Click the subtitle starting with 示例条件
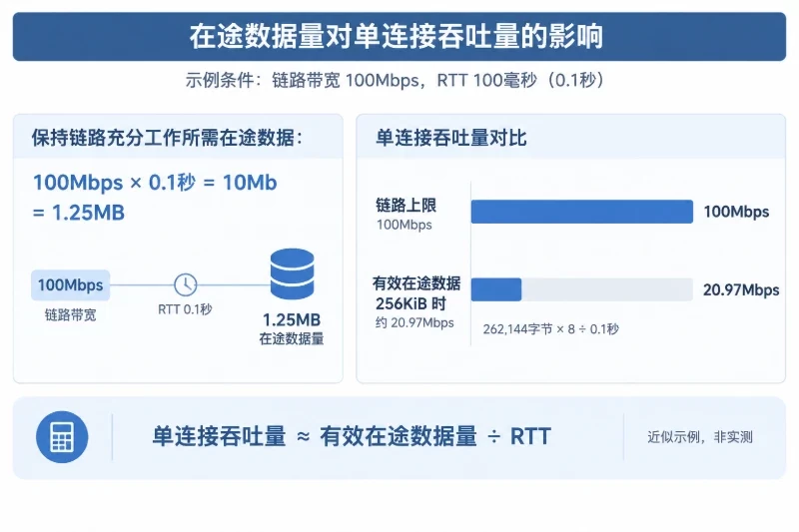The height and width of the screenshot is (532, 799). coord(396,80)
